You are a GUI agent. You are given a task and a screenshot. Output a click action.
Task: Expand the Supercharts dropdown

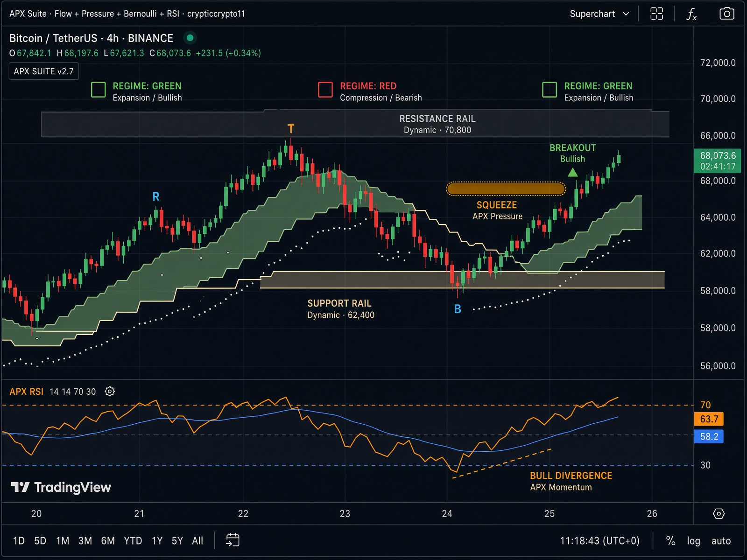coord(599,14)
